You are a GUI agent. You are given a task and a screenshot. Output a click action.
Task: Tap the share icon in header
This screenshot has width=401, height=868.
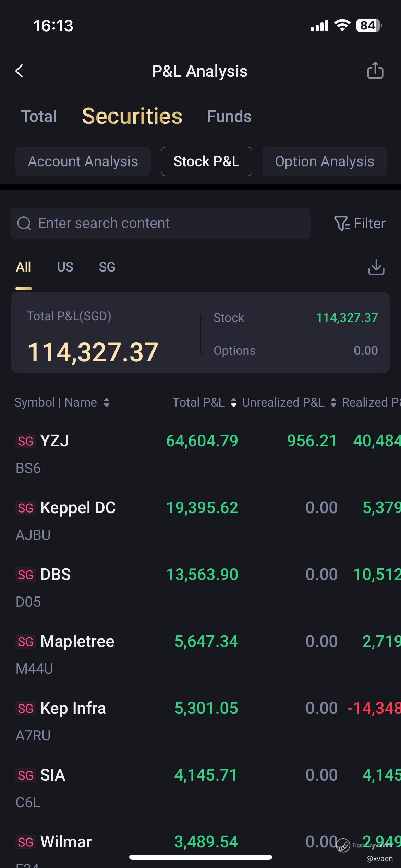(375, 71)
